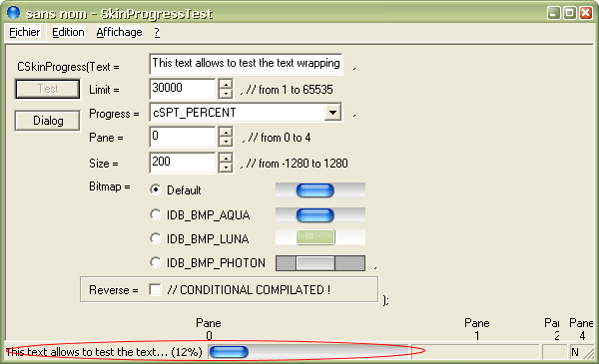
Task: Click the N indicator in status bar
Action: (575, 352)
